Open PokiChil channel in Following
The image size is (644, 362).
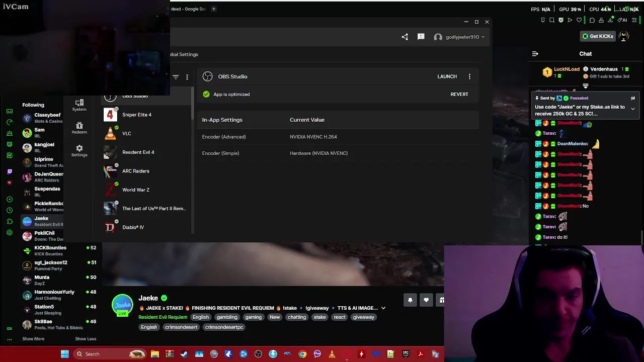(43, 236)
